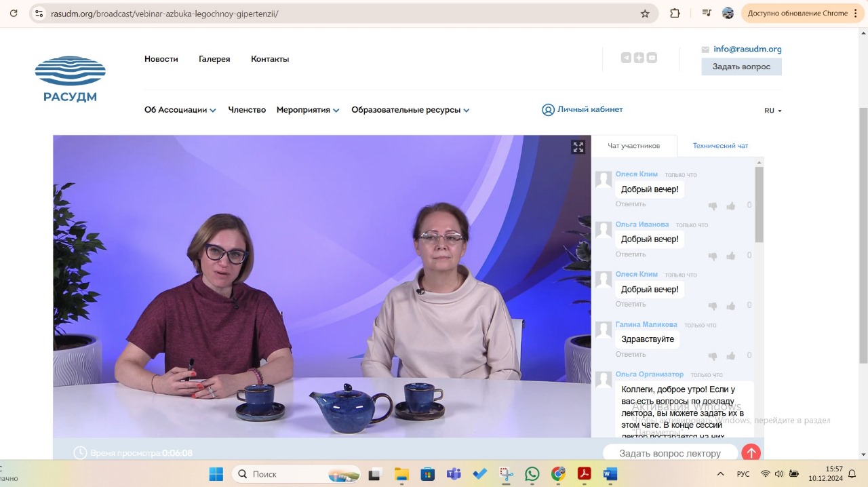Viewport: 868px width, 487px height.
Task: Open the Членство menu item
Action: [x=247, y=110]
